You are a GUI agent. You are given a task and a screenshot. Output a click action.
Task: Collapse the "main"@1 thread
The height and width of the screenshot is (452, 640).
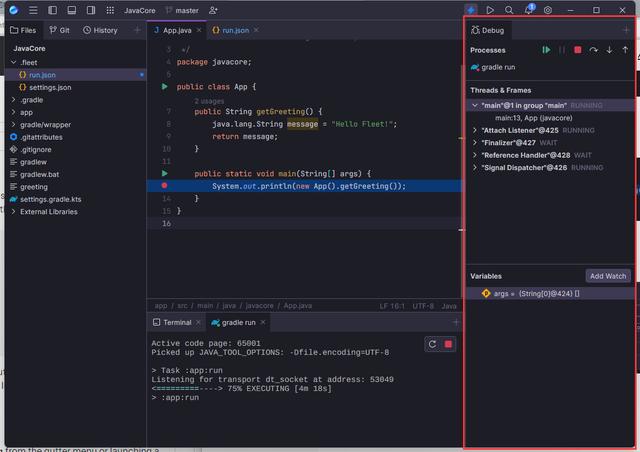pyautogui.click(x=475, y=105)
